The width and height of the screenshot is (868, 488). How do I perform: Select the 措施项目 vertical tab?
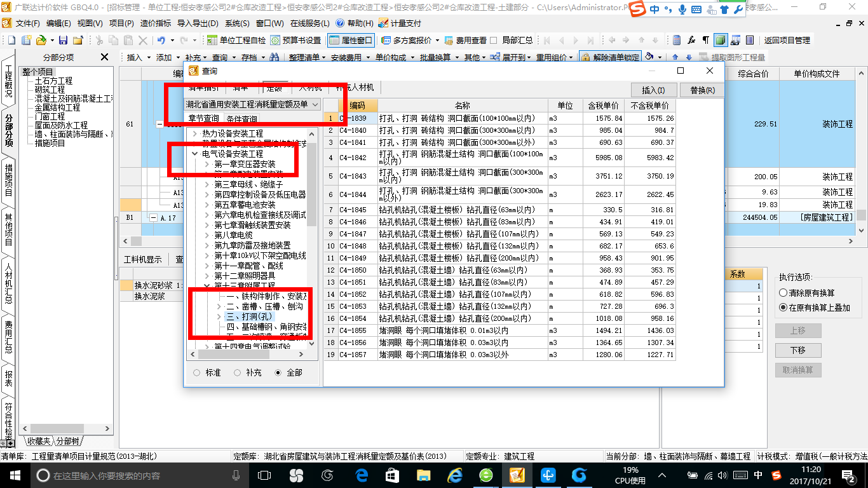coord(8,180)
